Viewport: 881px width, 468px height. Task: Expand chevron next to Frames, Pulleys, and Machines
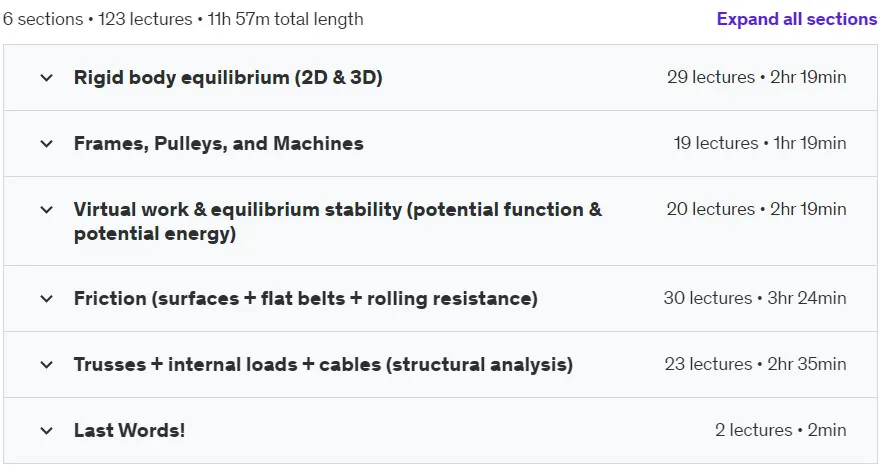(x=47, y=144)
